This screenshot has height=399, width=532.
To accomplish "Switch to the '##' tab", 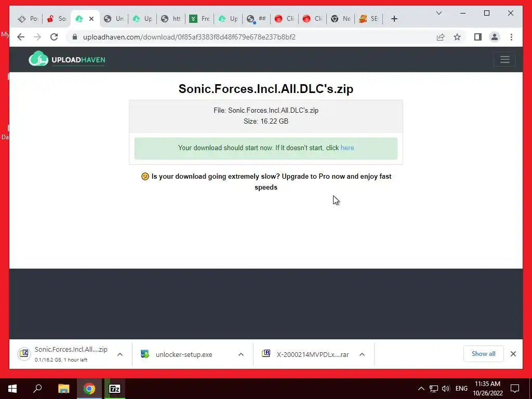I will 256,19.
